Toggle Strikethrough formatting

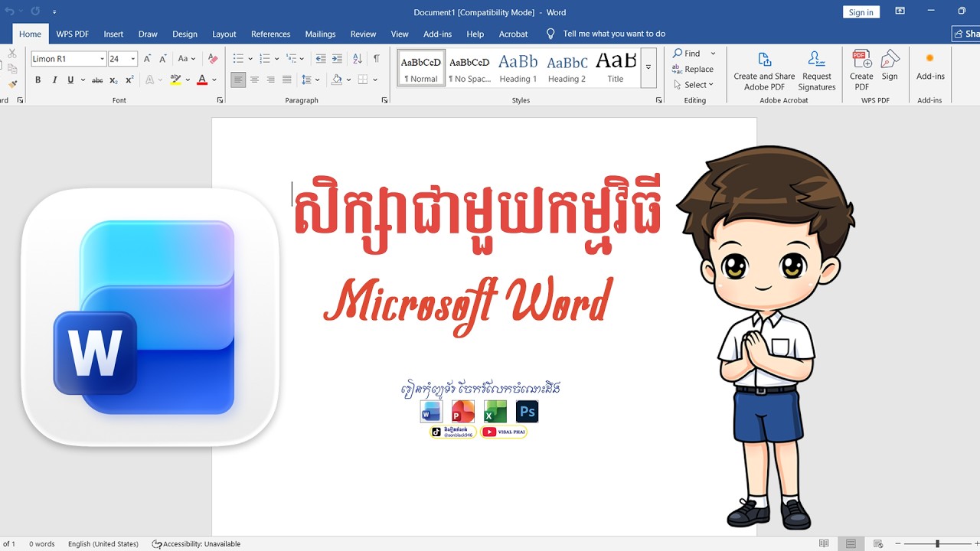tap(97, 80)
